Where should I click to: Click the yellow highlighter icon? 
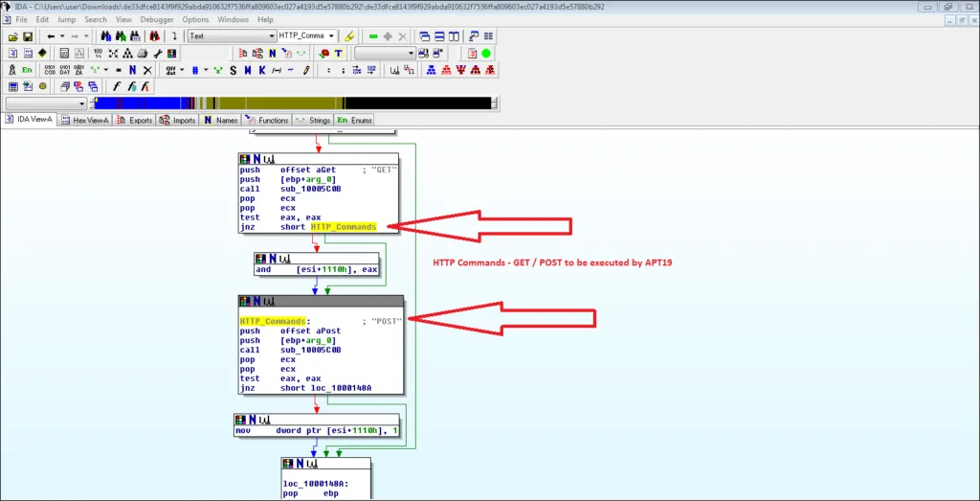349,36
